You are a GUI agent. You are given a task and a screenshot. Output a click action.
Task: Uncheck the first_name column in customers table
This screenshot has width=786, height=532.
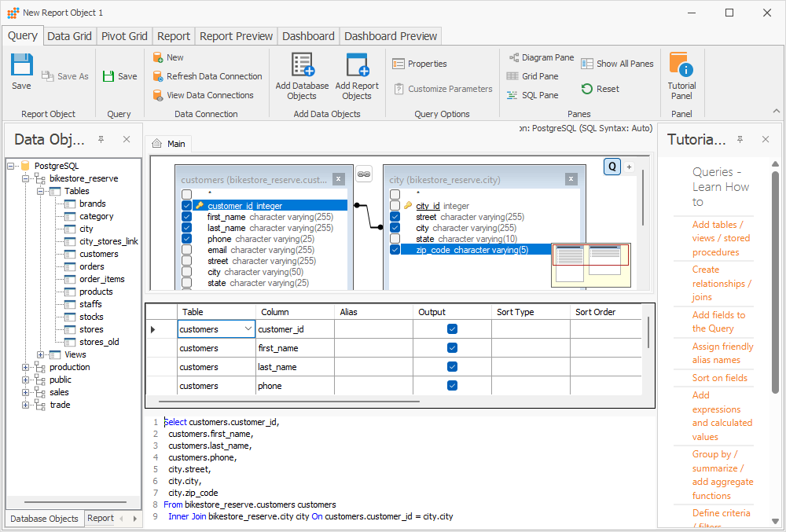[x=187, y=215]
